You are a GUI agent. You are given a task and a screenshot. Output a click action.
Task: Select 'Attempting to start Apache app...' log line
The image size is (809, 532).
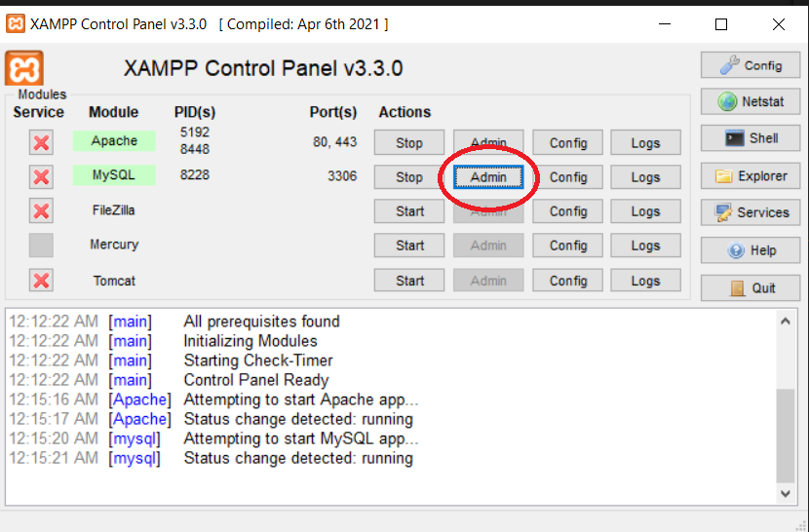coord(301,399)
